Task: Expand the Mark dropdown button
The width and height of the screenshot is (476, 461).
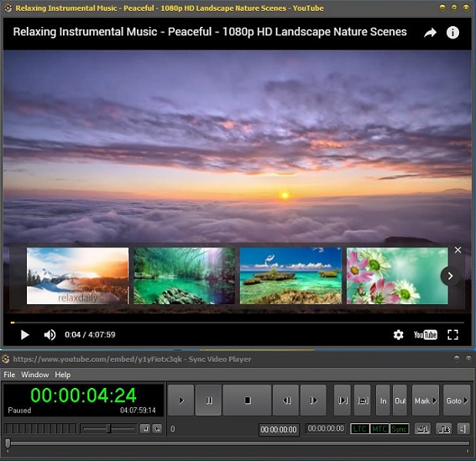Action: coord(425,400)
